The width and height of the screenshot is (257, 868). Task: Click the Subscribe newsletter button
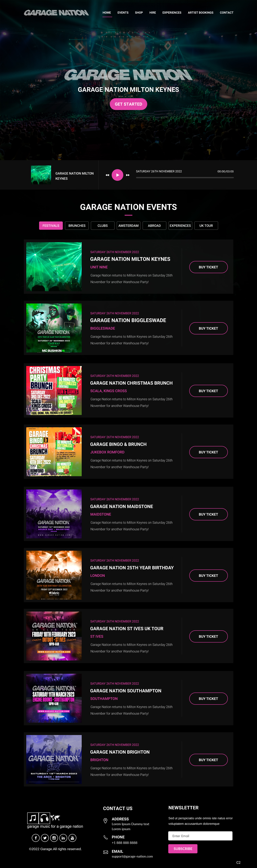(183, 849)
